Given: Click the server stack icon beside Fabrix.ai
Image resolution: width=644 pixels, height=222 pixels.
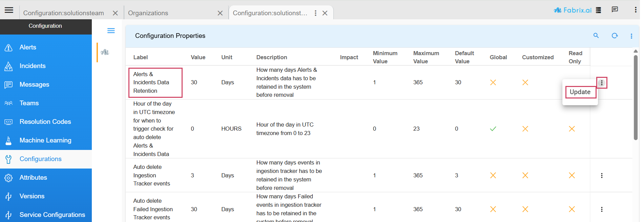Looking at the screenshot, I should point(599,10).
